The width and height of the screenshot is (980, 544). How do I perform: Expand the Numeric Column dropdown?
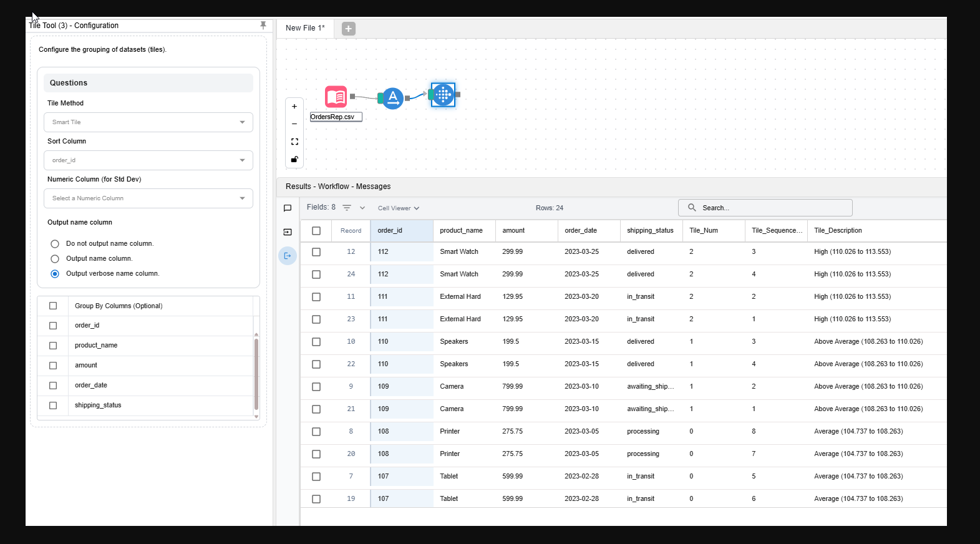[x=148, y=198]
